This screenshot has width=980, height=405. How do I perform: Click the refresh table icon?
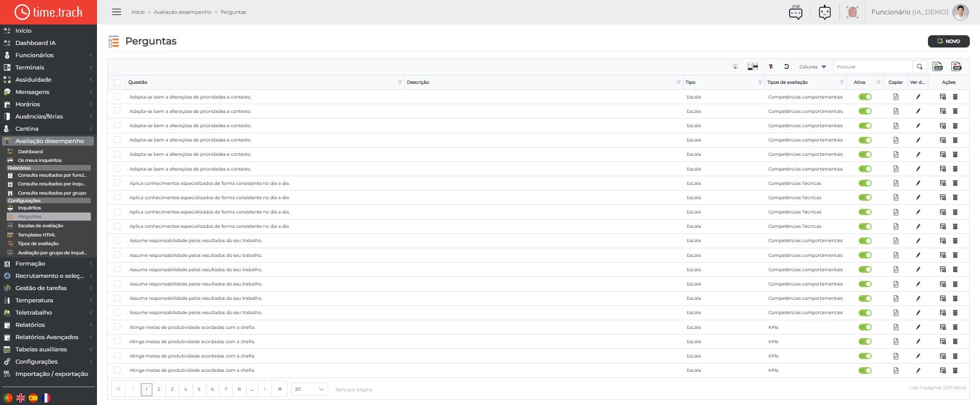[787, 67]
